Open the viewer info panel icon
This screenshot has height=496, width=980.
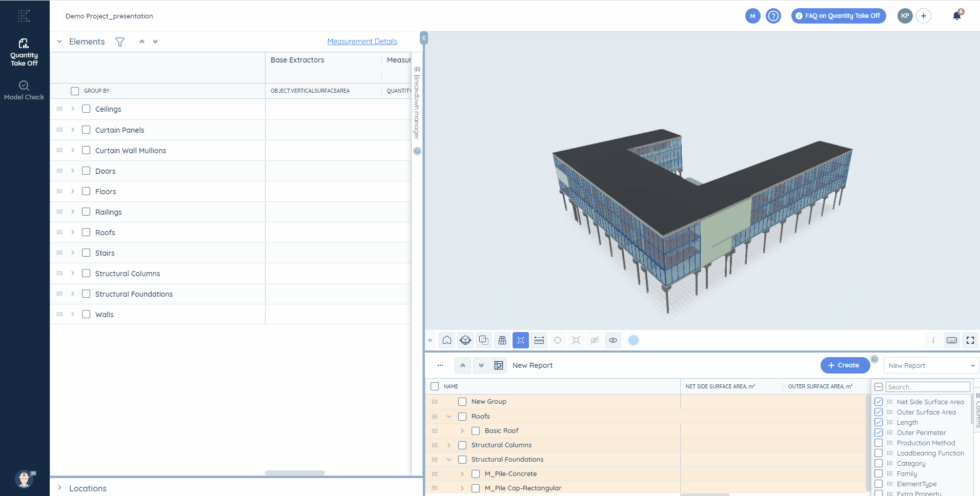(x=933, y=340)
